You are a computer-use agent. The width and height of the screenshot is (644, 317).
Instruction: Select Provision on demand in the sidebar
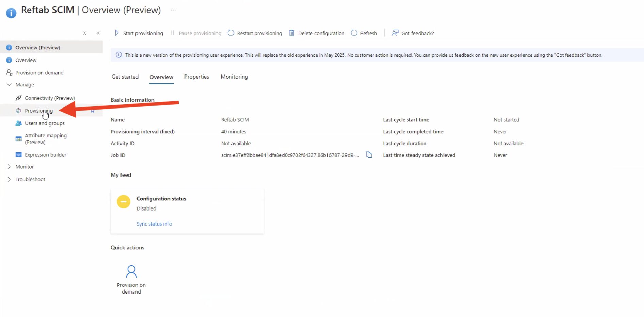(x=39, y=72)
